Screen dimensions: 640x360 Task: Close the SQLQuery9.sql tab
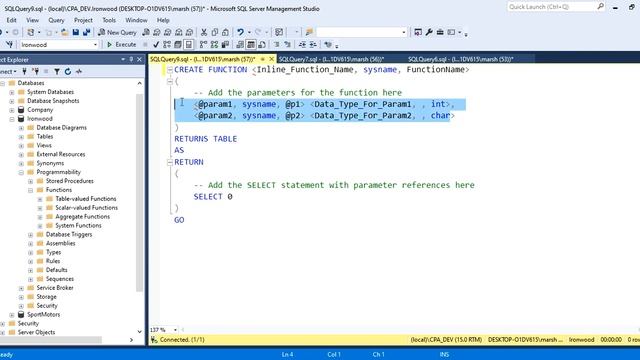[272, 59]
